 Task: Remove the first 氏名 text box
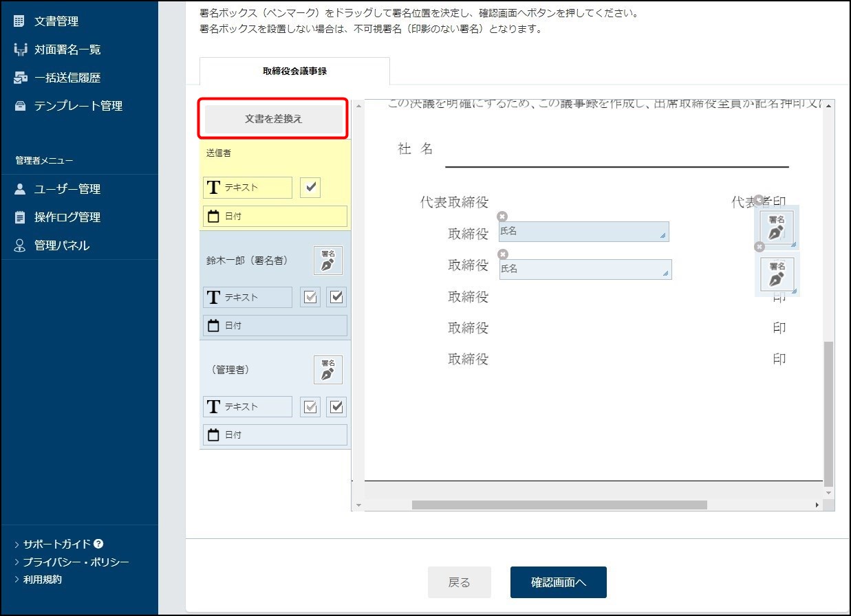point(503,217)
